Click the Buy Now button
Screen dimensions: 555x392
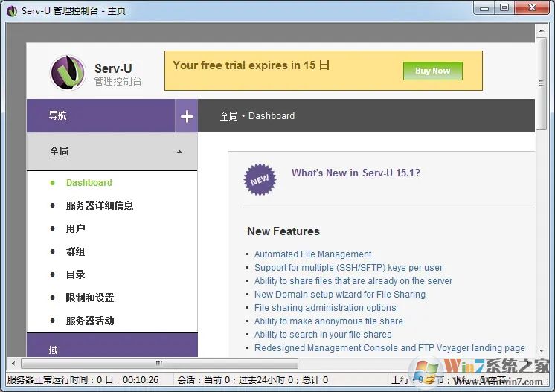tap(432, 71)
